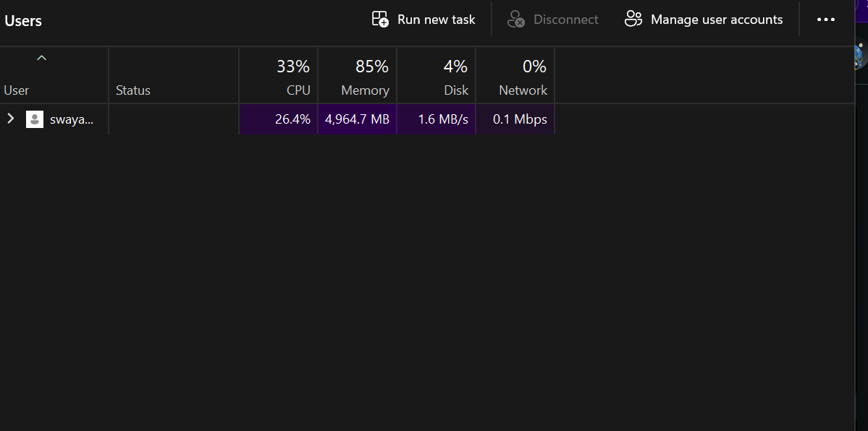Image resolution: width=868 pixels, height=431 pixels.
Task: Click the Run new task label
Action: 437,20
